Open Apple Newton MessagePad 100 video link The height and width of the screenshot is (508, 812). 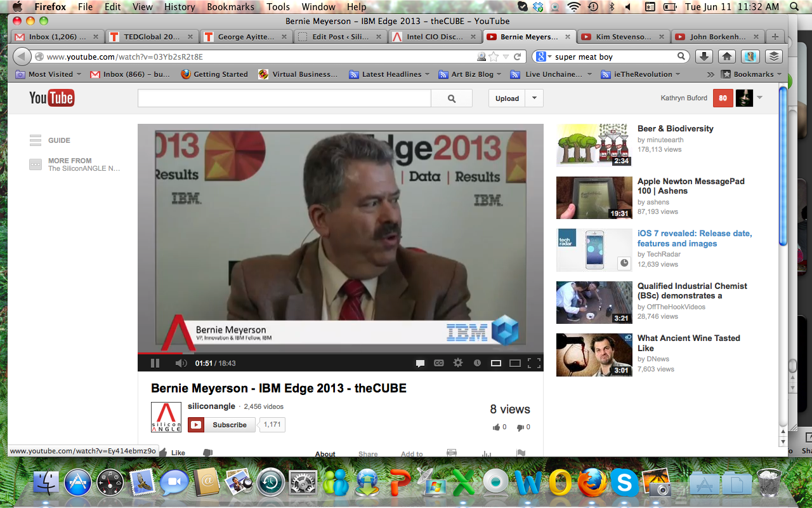691,186
